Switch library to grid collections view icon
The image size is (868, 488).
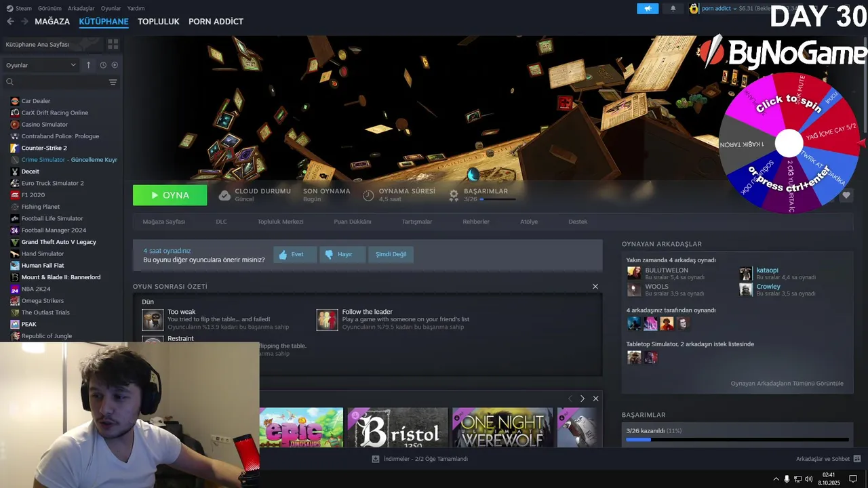point(113,44)
